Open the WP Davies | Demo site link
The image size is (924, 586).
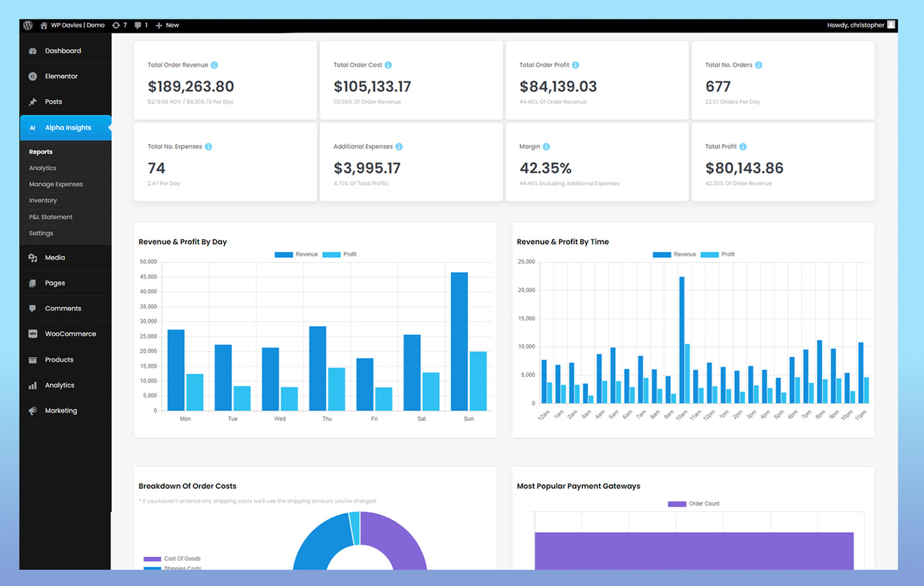(72, 26)
